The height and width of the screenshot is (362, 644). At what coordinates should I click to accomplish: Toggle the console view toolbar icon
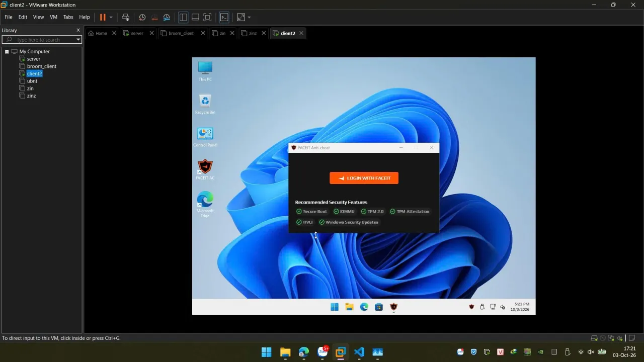[x=224, y=17]
